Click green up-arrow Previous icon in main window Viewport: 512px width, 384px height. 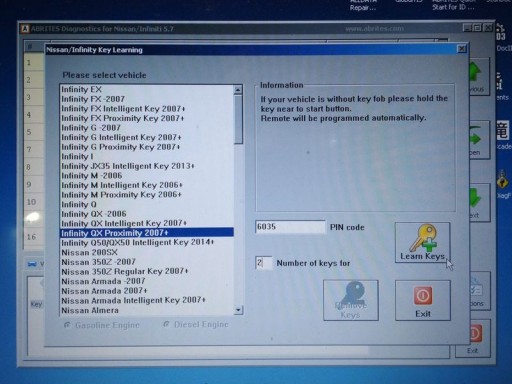click(x=475, y=72)
